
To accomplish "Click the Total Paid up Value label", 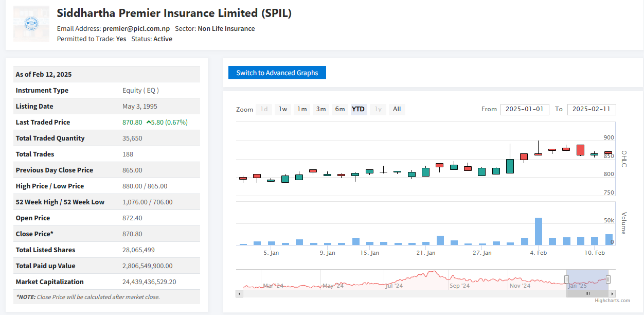I will [46, 266].
